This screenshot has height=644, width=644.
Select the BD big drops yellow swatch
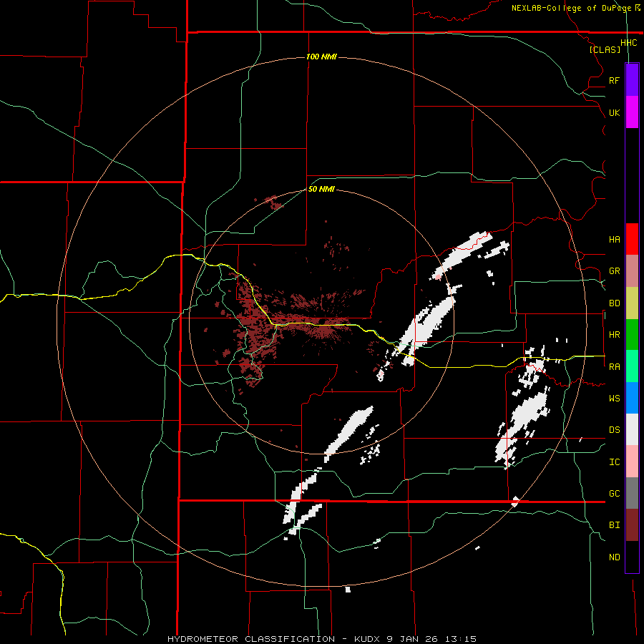click(632, 303)
